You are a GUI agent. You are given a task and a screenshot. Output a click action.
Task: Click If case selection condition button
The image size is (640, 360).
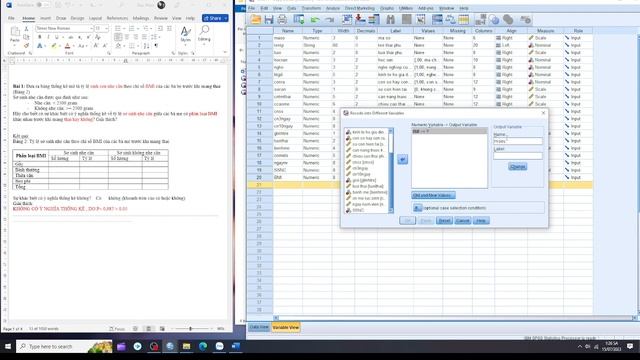pyautogui.click(x=417, y=208)
